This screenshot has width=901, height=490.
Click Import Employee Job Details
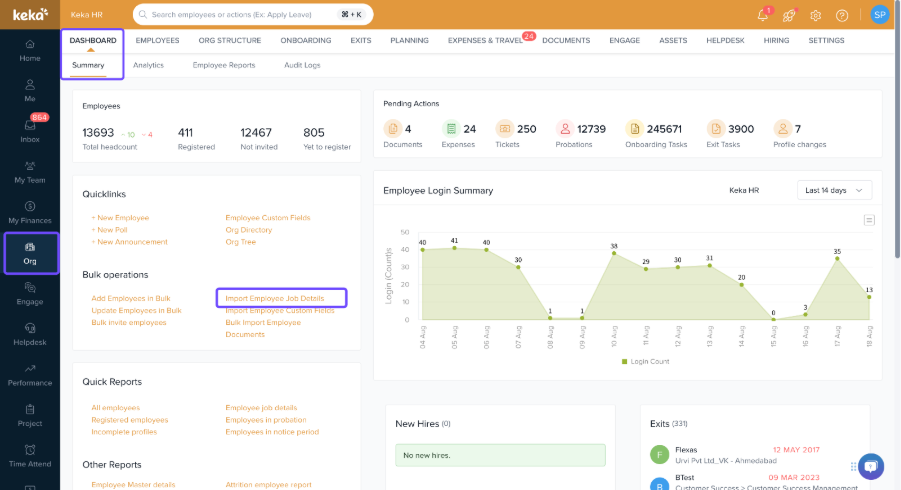[x=275, y=298]
